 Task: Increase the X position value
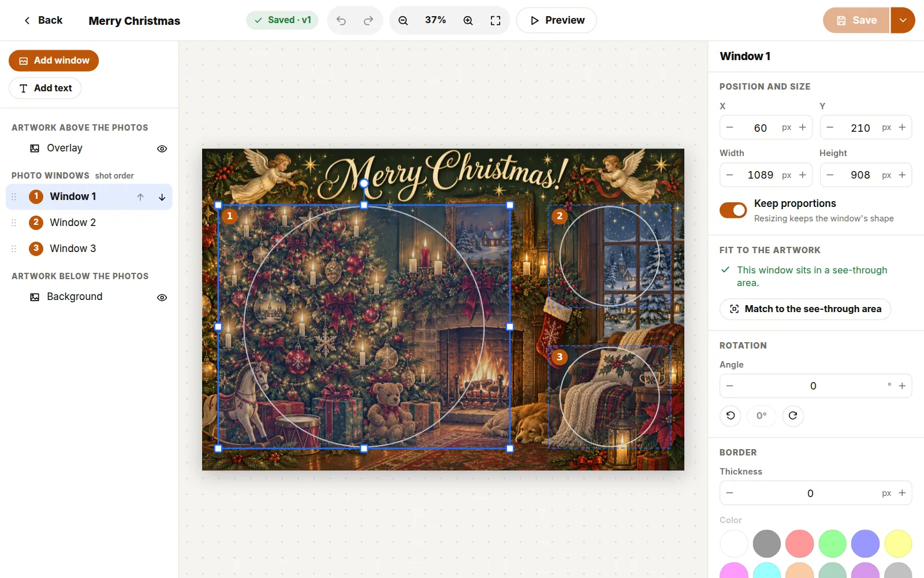pos(802,127)
